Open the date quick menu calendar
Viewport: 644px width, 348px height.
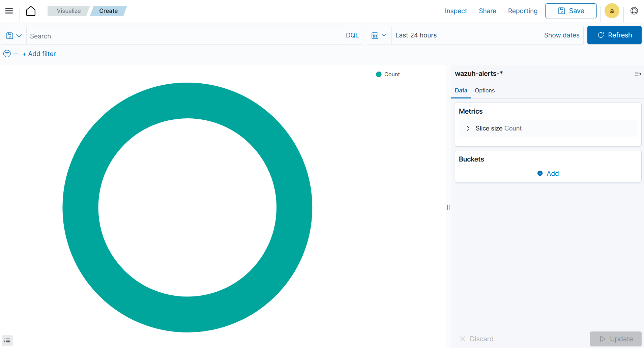[x=379, y=35]
